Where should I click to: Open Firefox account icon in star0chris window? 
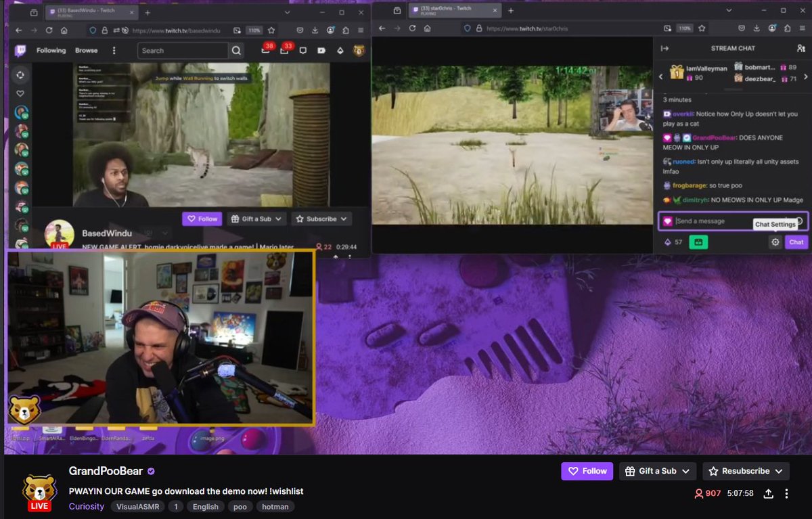tap(771, 28)
